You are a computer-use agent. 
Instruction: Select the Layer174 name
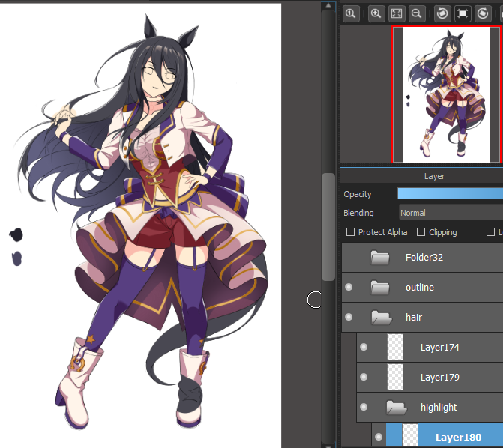click(439, 348)
